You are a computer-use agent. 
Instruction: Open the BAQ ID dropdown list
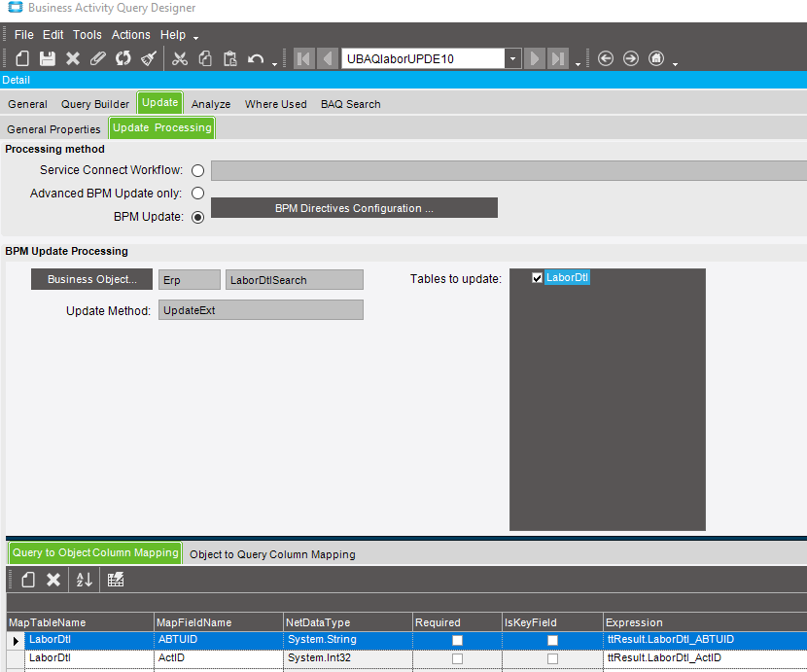512,58
